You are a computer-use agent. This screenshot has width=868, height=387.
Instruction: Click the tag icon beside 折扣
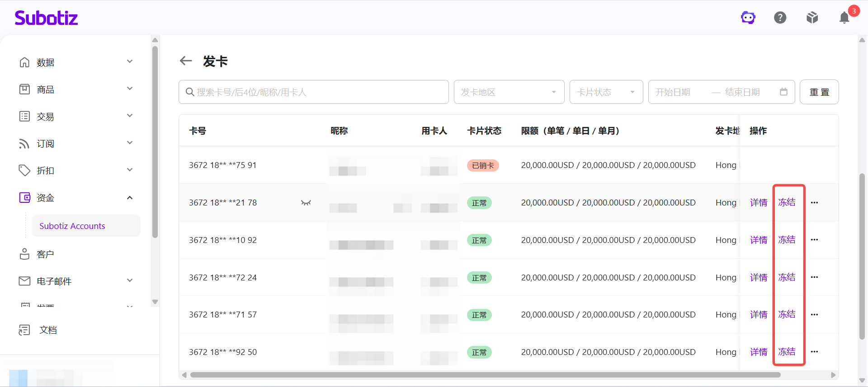(24, 170)
